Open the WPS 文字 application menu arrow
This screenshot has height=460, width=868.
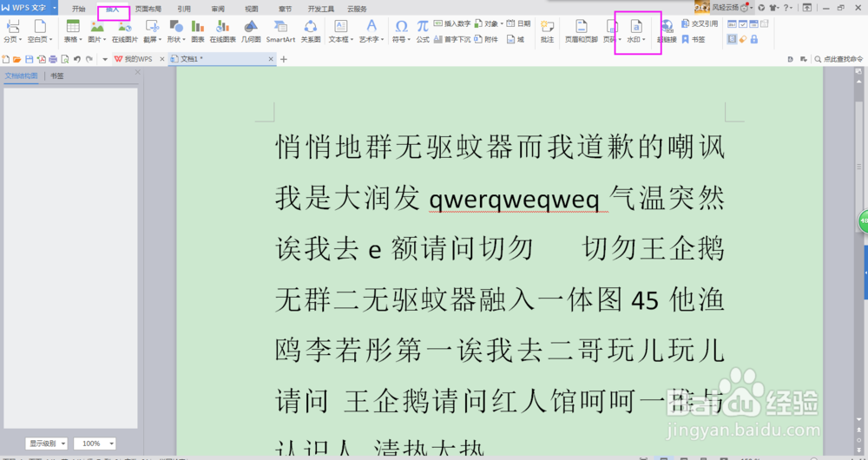pyautogui.click(x=55, y=8)
